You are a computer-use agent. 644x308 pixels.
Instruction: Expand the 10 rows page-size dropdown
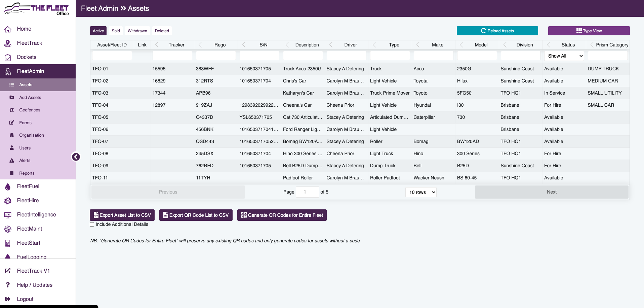pyautogui.click(x=421, y=192)
